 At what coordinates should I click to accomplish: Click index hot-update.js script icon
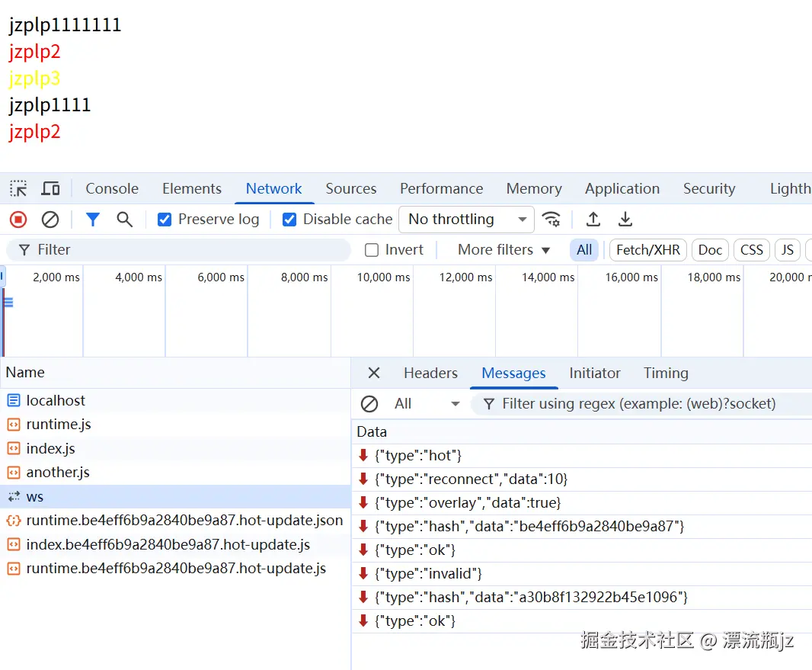[14, 544]
